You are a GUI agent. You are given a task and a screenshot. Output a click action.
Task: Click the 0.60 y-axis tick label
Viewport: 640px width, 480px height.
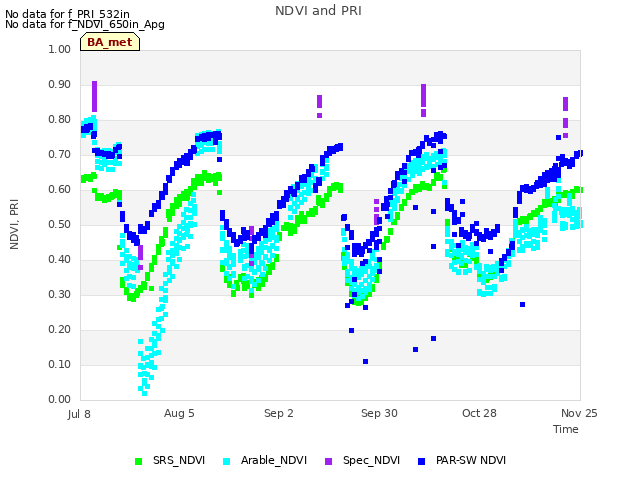coord(60,190)
